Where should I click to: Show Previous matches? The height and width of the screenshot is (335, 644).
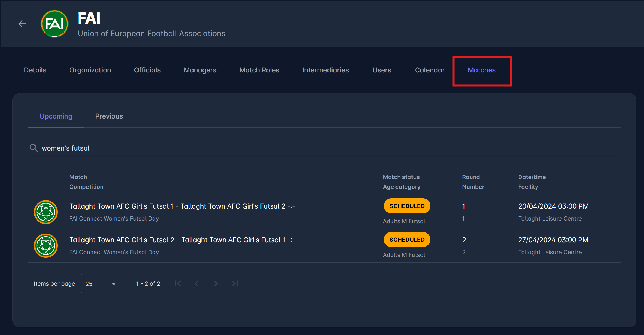109,116
